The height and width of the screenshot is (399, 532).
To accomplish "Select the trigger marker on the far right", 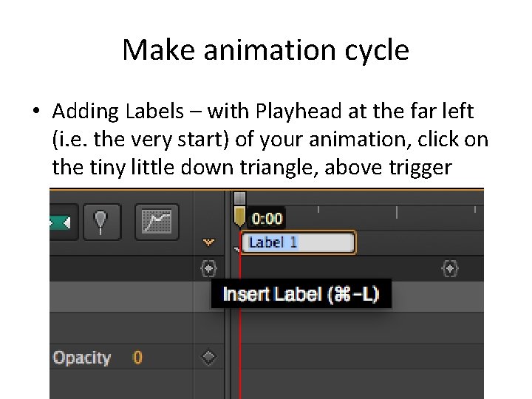I will (x=451, y=267).
